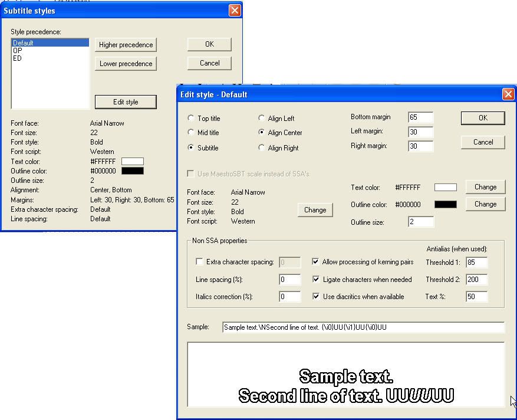517x420 pixels.
Task: Enable Extra character spacing checkbox
Action: [199, 262]
